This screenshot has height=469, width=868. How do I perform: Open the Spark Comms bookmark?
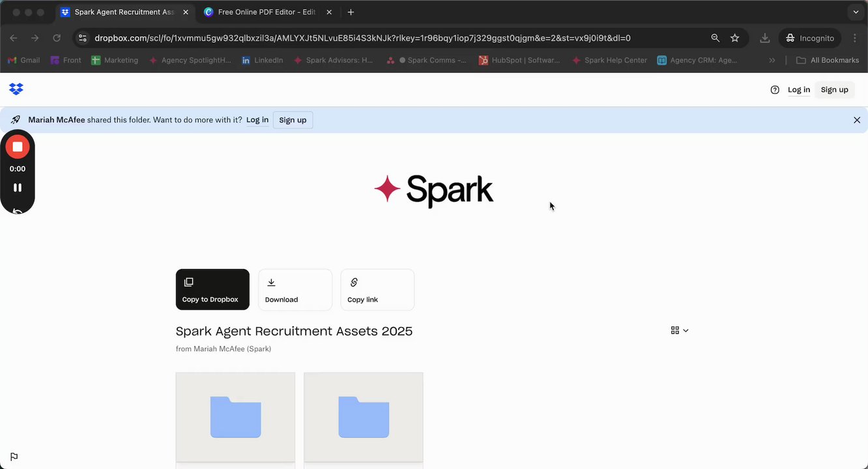coord(427,60)
